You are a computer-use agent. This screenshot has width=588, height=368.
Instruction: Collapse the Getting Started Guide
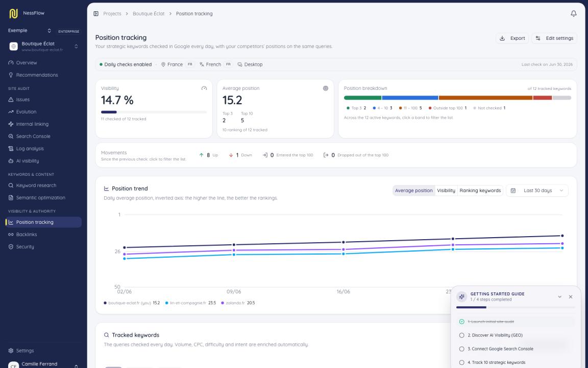[559, 296]
